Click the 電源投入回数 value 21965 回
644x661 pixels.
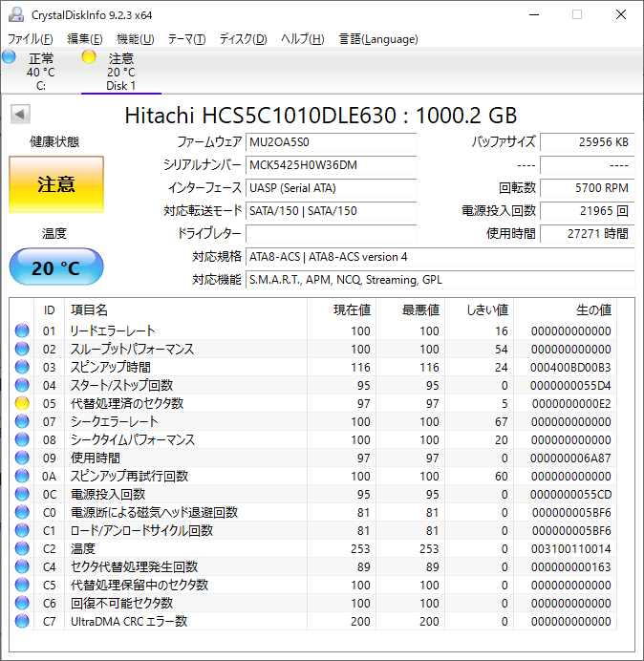click(x=588, y=211)
